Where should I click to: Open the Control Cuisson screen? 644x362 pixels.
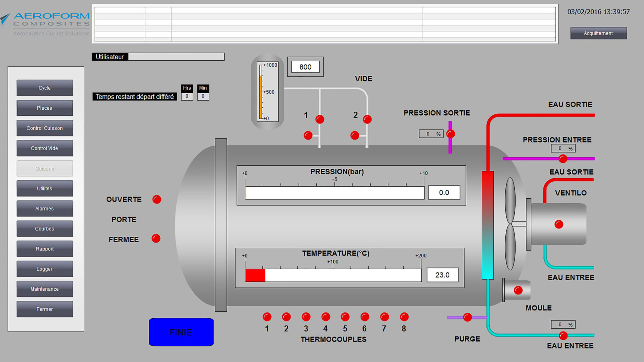[45, 128]
